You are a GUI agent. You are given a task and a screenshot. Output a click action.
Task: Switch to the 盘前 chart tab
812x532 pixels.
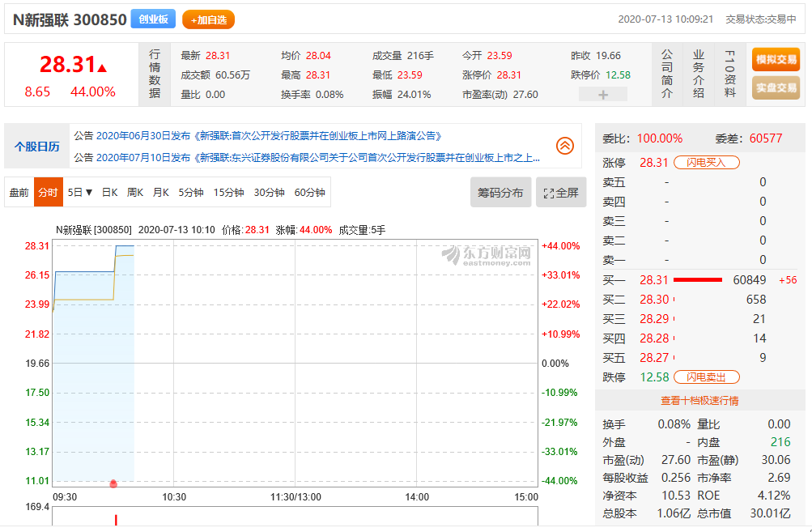click(x=19, y=192)
